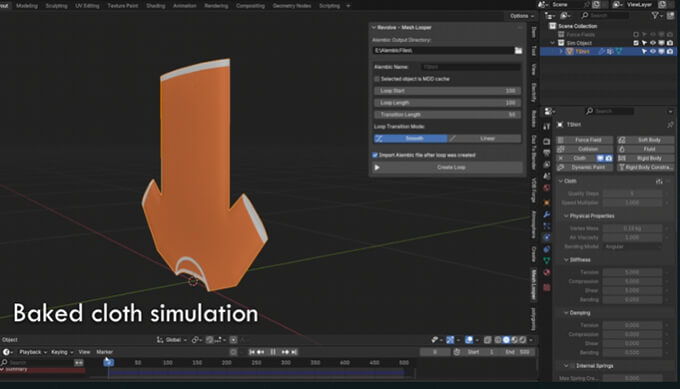The image size is (680, 389).
Task: Open the Options dropdown in viewport
Action: [x=522, y=16]
